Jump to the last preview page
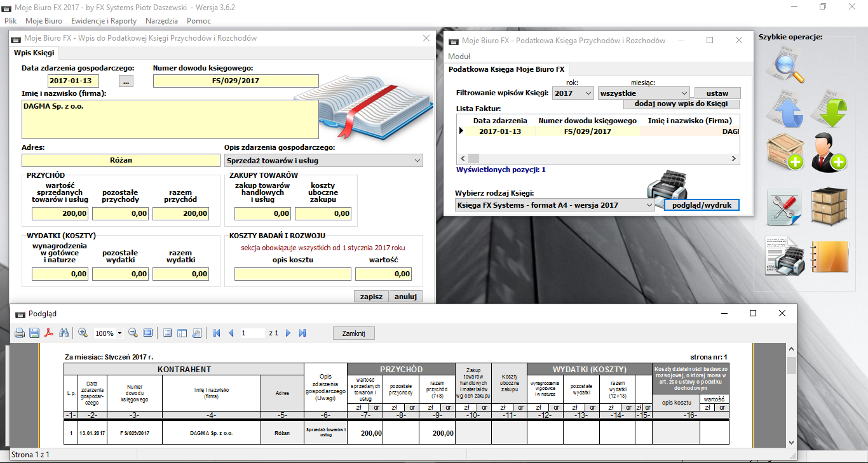 point(302,333)
